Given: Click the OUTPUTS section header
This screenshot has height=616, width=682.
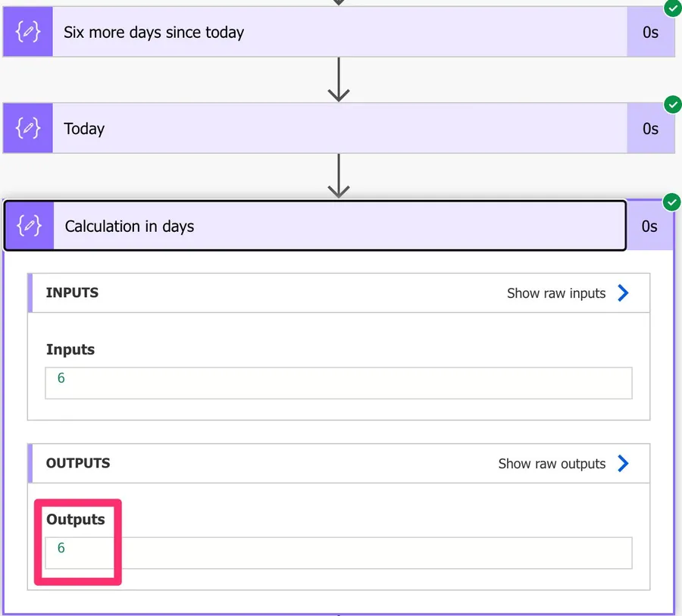Looking at the screenshot, I should (x=78, y=464).
